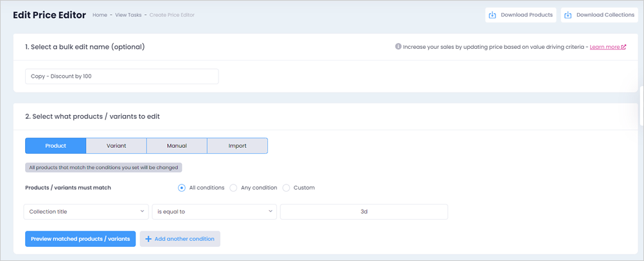Image resolution: width=644 pixels, height=261 pixels.
Task: Click the All products that match notice
Action: coord(103,168)
